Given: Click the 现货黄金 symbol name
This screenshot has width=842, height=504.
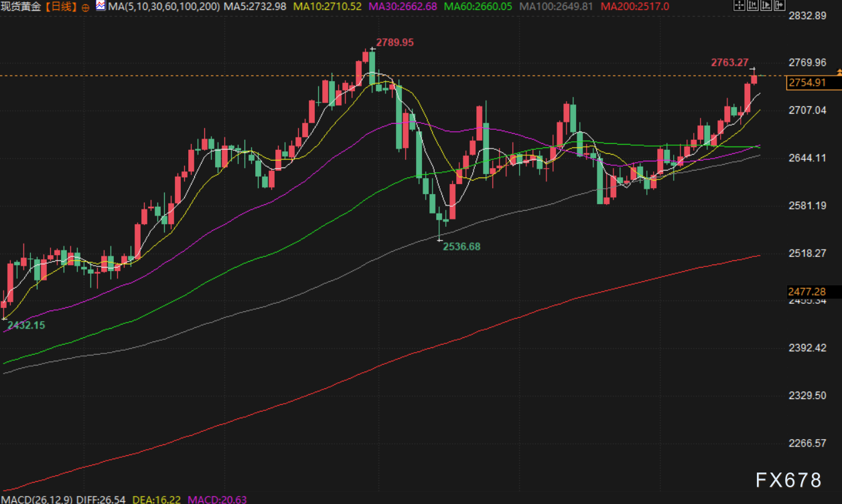Looking at the screenshot, I should point(22,7).
